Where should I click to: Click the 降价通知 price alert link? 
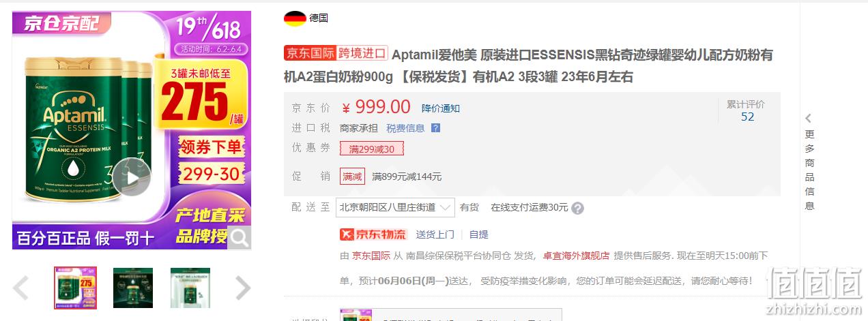click(x=441, y=108)
